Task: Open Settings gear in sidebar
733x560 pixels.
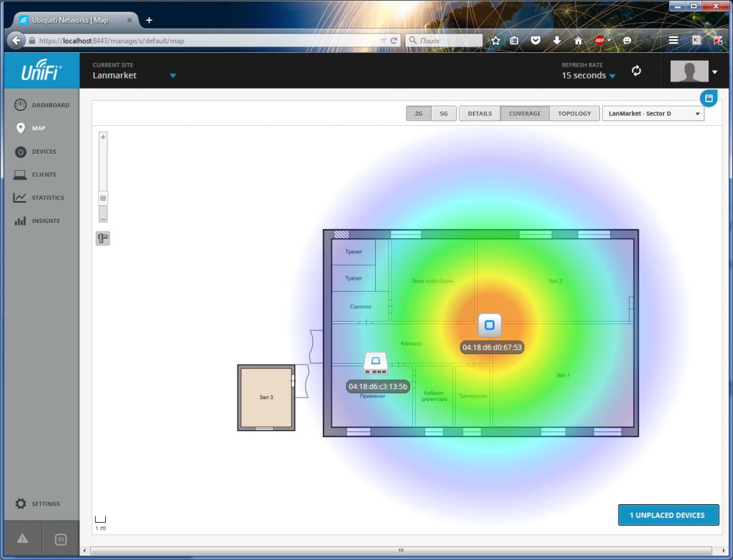Action: pyautogui.click(x=21, y=504)
